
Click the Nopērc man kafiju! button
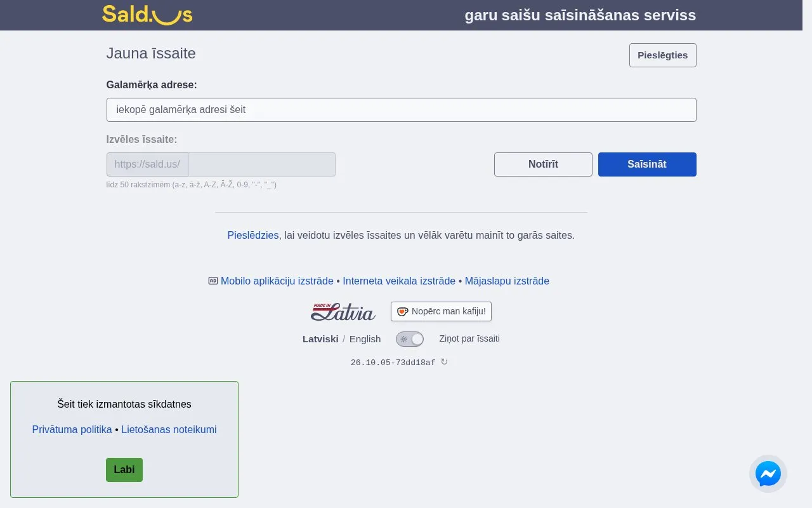(441, 311)
